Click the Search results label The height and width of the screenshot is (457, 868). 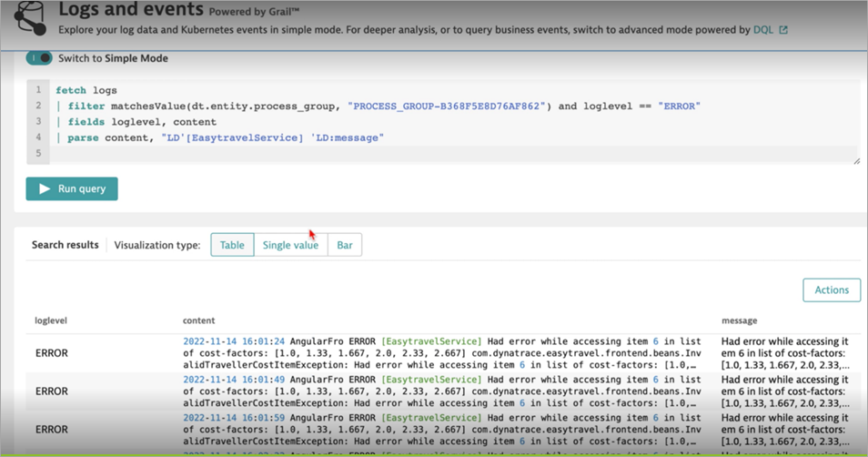coord(65,245)
